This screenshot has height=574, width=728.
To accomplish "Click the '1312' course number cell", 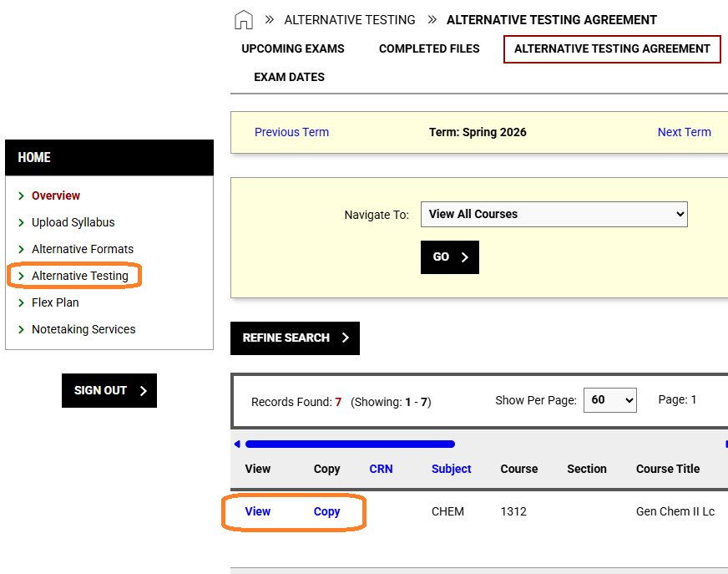I will point(513,511).
